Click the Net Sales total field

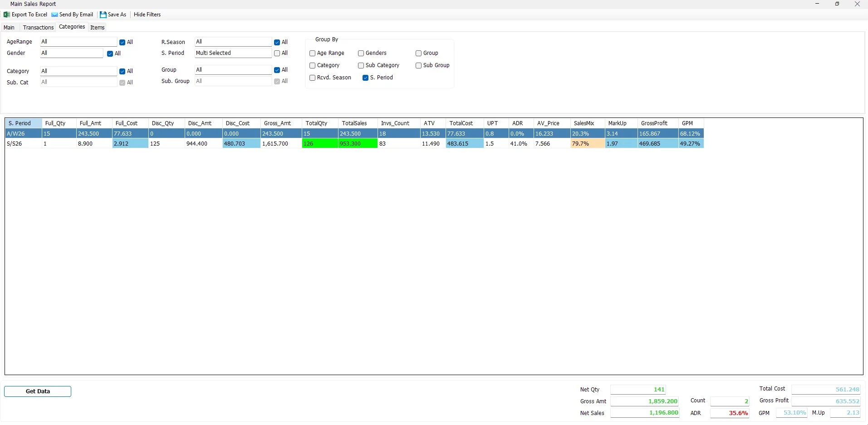(x=645, y=413)
